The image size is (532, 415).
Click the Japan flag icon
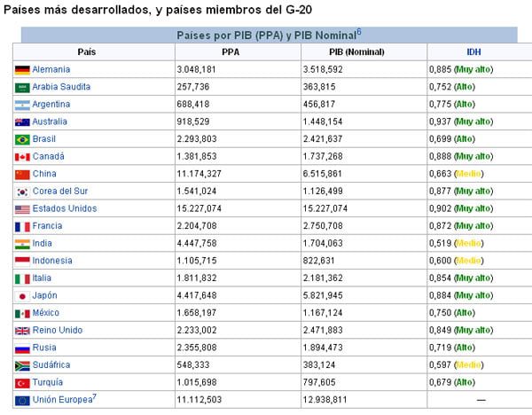(x=22, y=296)
